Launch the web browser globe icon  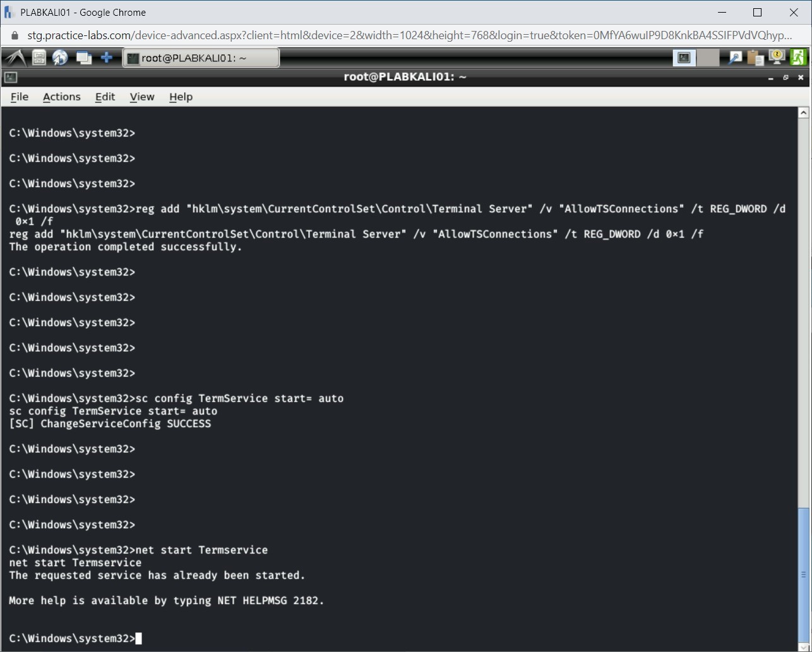60,58
